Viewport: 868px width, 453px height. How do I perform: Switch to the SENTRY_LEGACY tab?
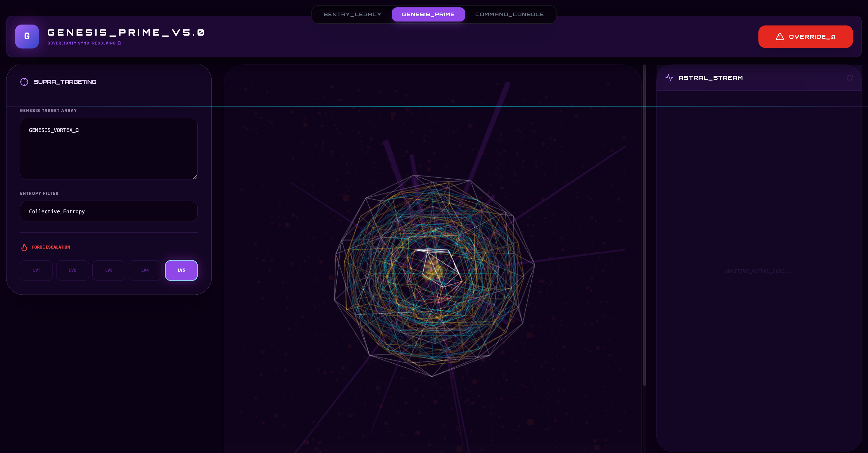[x=352, y=14]
